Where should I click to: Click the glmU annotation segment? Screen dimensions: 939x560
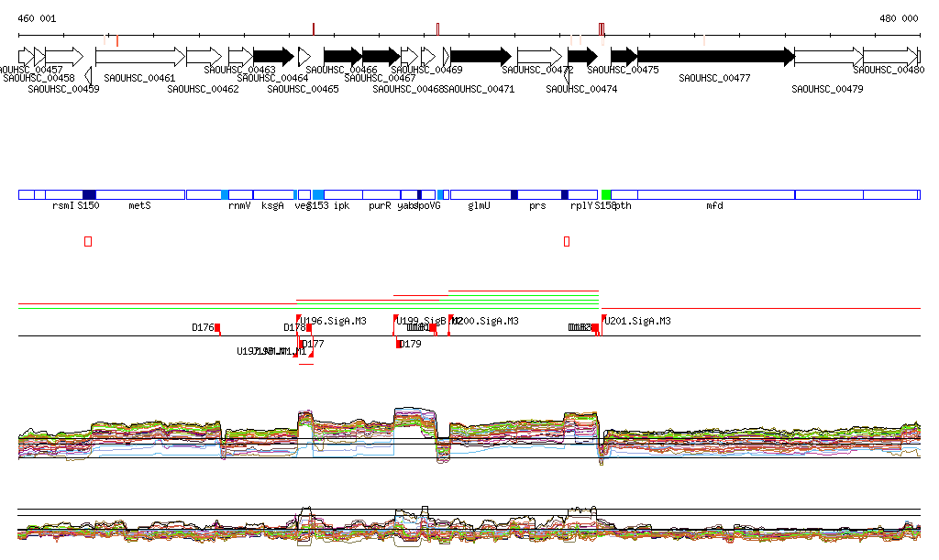point(481,195)
